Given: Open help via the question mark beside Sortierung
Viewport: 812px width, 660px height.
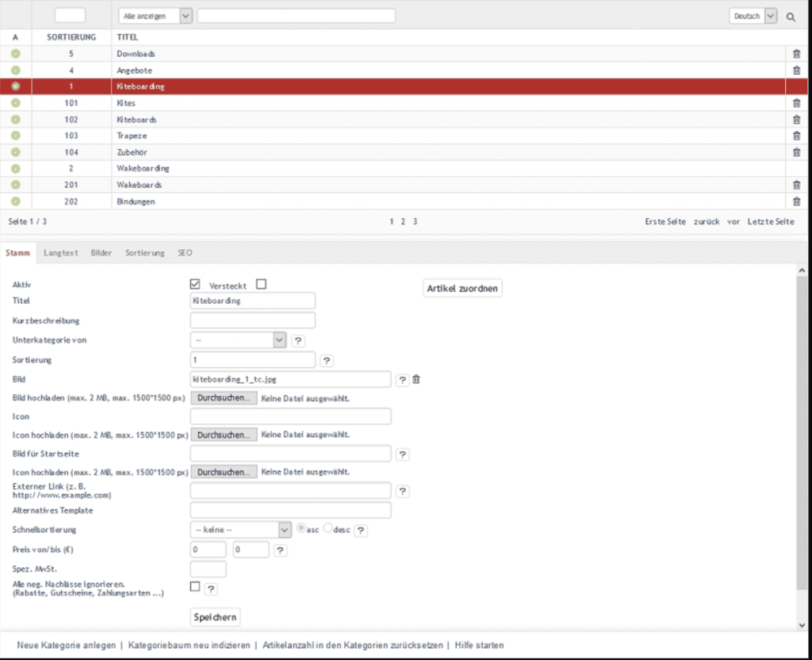Looking at the screenshot, I should click(327, 359).
